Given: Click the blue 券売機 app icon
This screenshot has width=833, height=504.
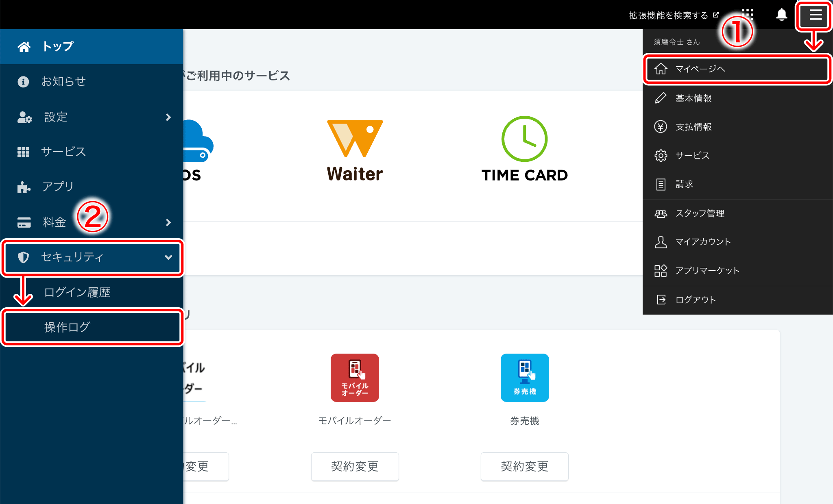Looking at the screenshot, I should point(524,378).
